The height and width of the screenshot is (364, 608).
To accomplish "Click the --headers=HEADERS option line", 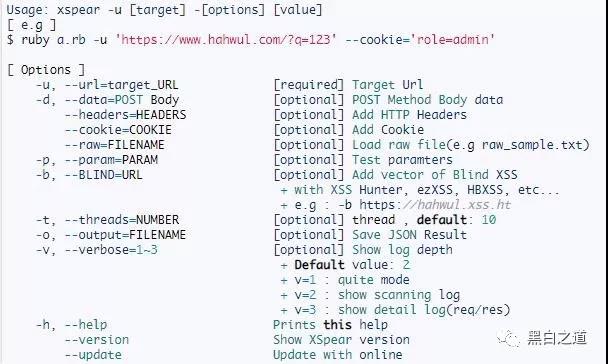I will coord(125,115).
